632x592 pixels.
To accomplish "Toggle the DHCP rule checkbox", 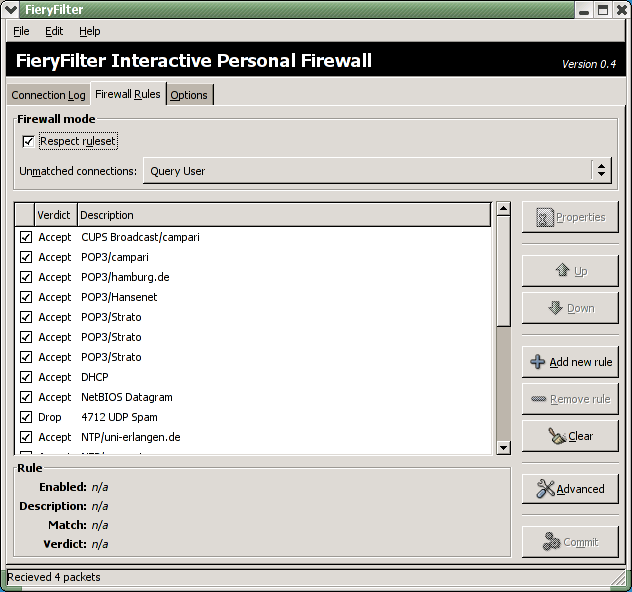I will pyautogui.click(x=26, y=377).
